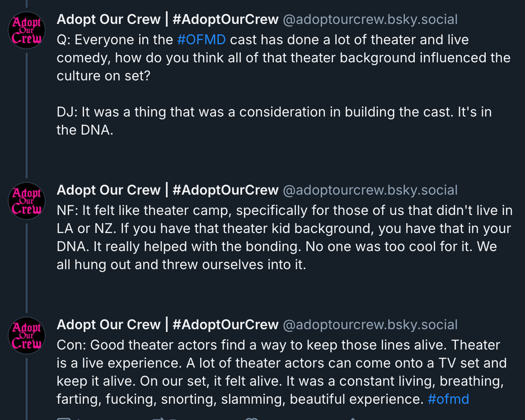Click the @adoptourcrew.bsky.social handle on the Q: post

[x=370, y=19]
